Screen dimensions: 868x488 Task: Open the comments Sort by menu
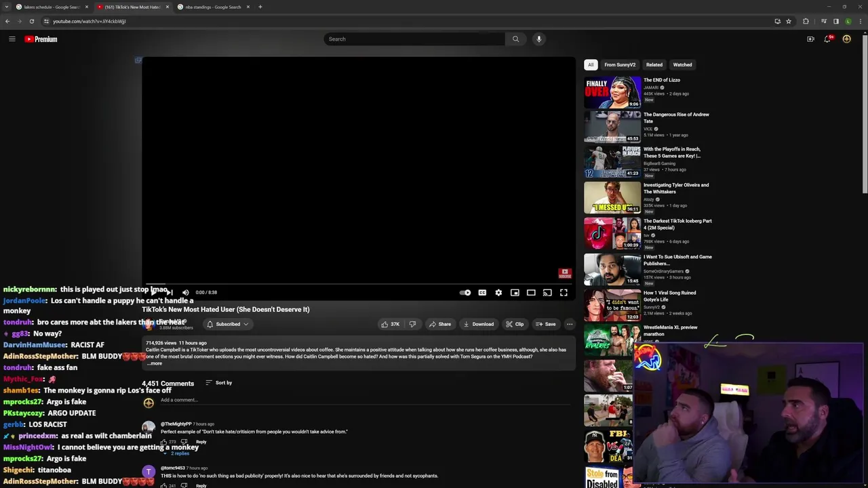[218, 383]
